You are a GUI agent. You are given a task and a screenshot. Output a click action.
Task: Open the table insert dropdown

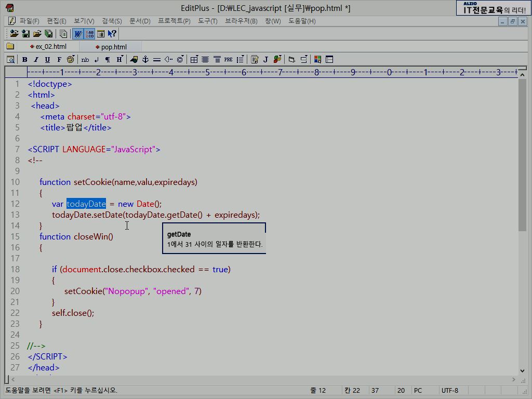(x=194, y=60)
